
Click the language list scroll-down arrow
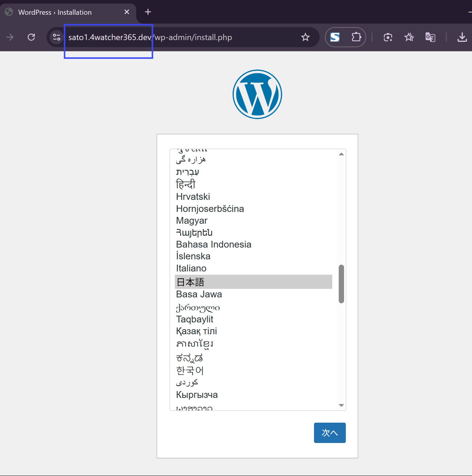[x=341, y=405]
